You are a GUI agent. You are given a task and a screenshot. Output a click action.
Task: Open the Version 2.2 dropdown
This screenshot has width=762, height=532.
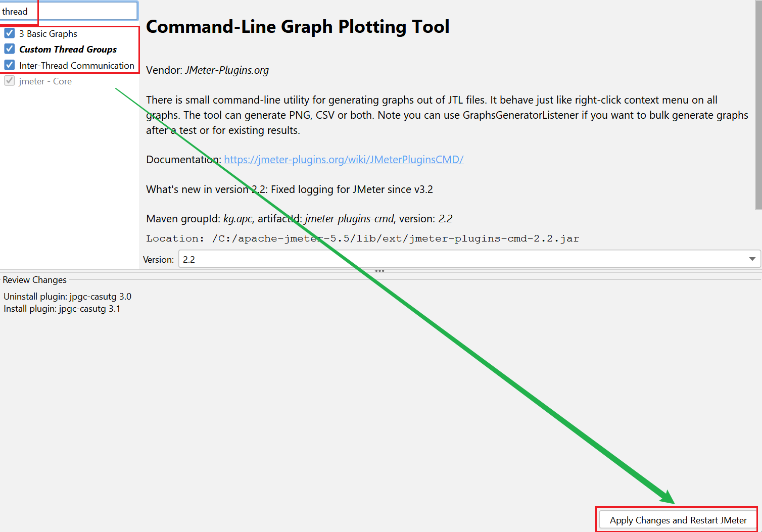469,259
